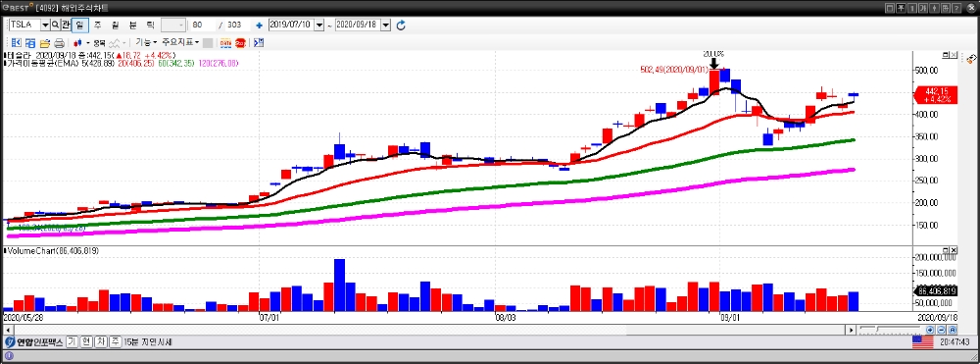This screenshot has height=364, width=980.
Task: Switch chart to weekly period 주
Action: pyautogui.click(x=97, y=25)
